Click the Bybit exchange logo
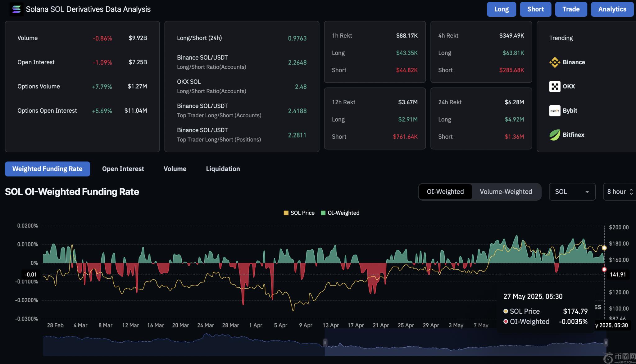 555,110
